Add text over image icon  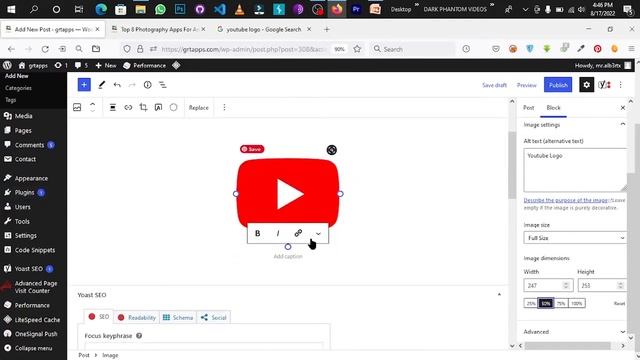pos(158,107)
